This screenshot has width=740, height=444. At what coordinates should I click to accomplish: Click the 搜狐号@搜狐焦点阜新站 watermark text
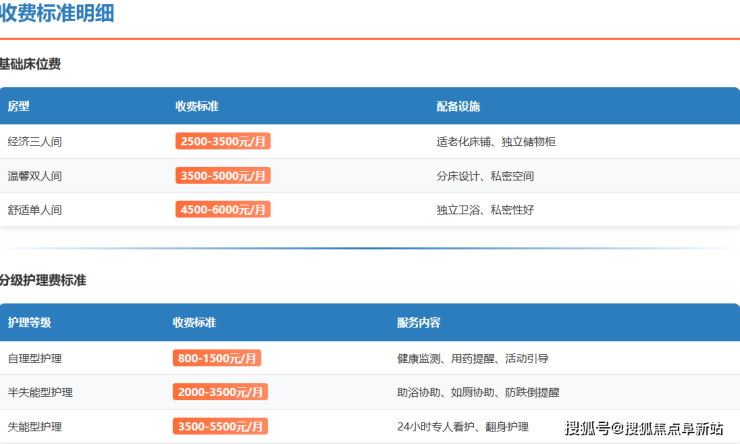click(x=643, y=429)
